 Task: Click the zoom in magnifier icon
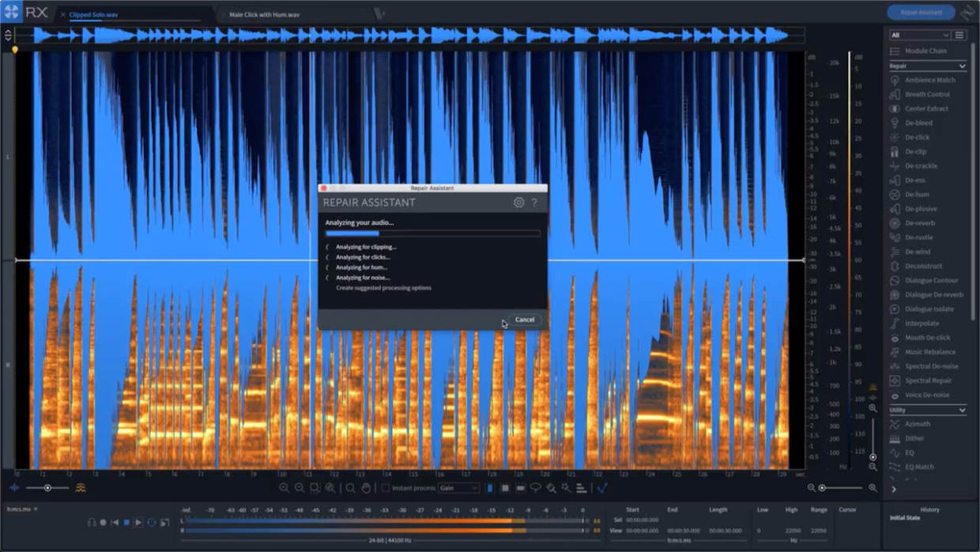click(284, 488)
